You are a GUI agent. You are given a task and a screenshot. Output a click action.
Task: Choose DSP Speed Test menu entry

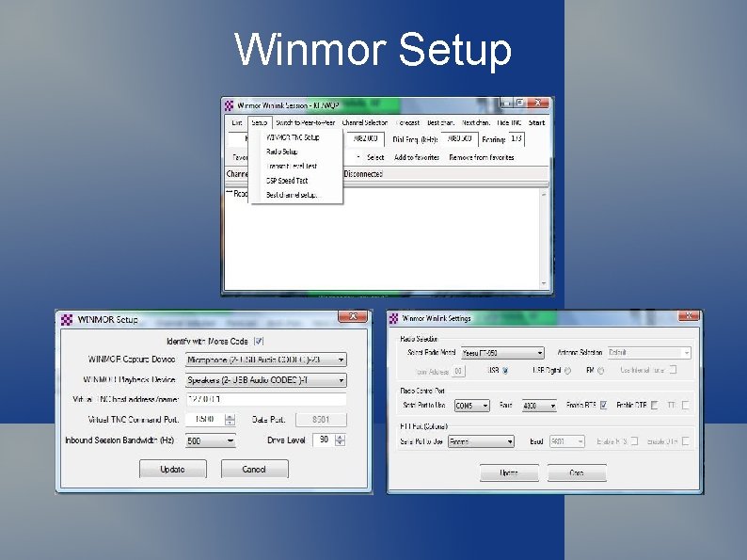(x=287, y=181)
